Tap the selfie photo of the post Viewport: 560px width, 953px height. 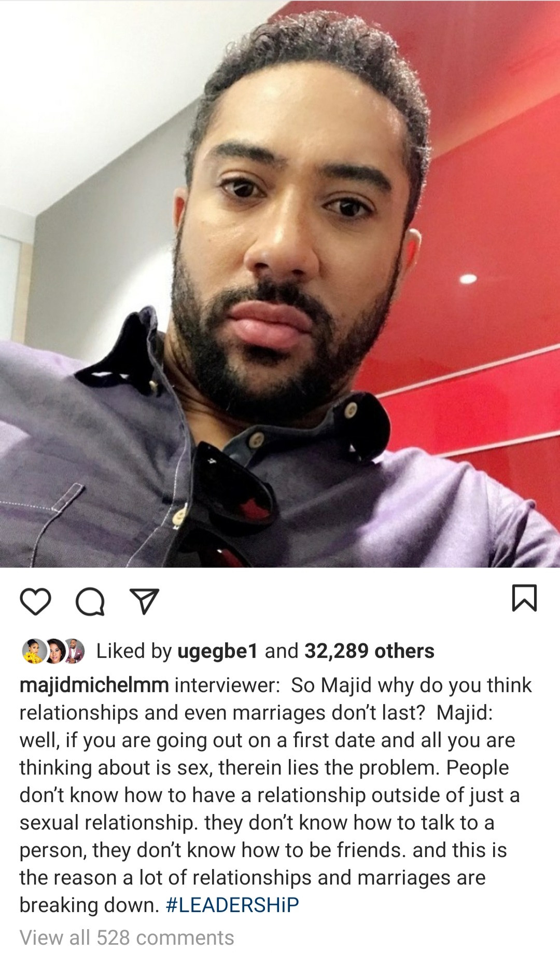click(280, 284)
